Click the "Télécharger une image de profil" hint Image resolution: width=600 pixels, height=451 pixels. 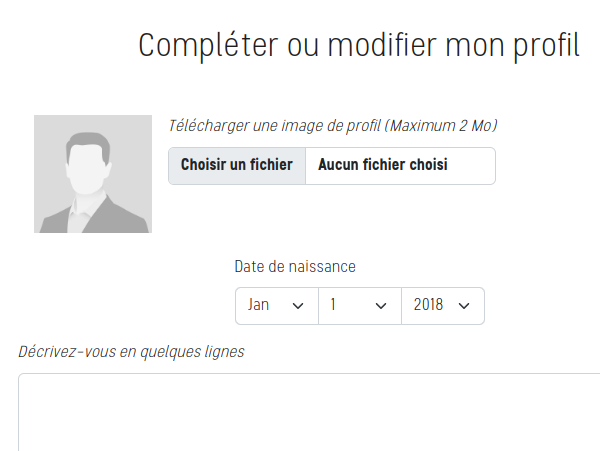click(x=275, y=126)
